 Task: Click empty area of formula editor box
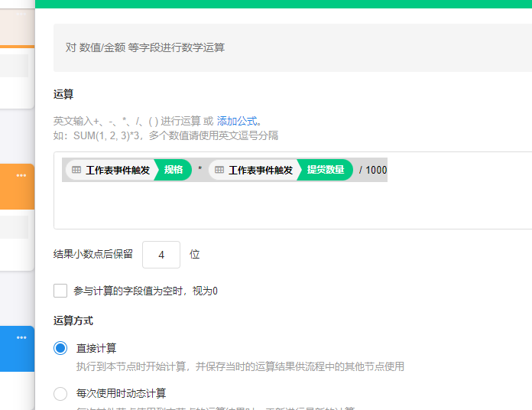click(293, 205)
